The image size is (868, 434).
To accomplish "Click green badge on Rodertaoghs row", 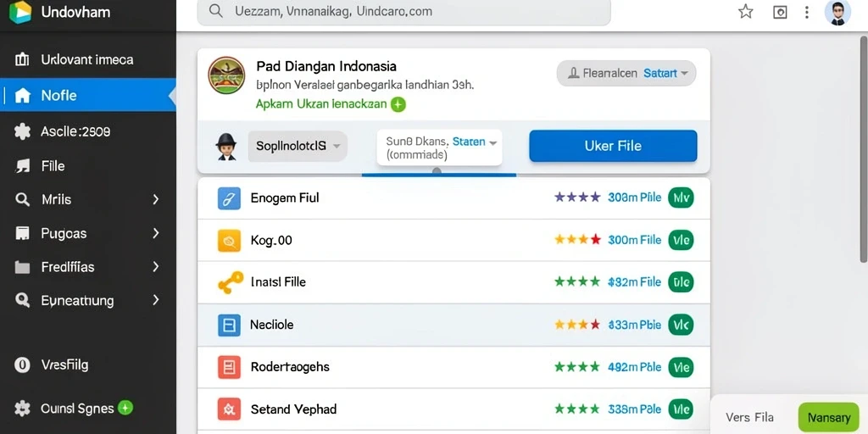I will click(681, 367).
